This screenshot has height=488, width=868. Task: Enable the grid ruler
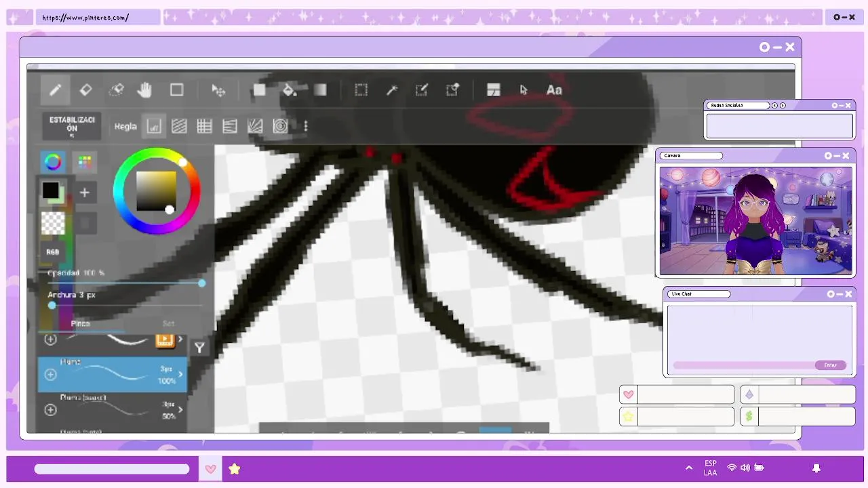[x=204, y=126]
